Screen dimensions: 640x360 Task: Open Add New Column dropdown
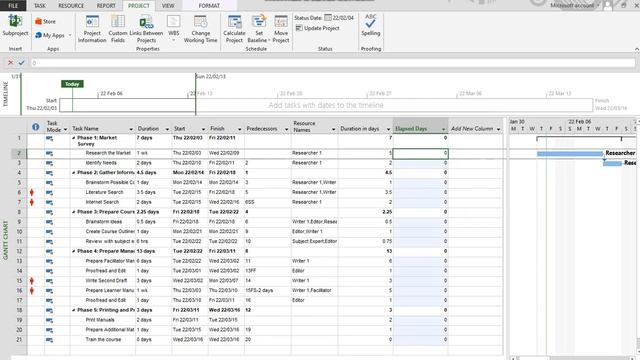click(x=499, y=129)
